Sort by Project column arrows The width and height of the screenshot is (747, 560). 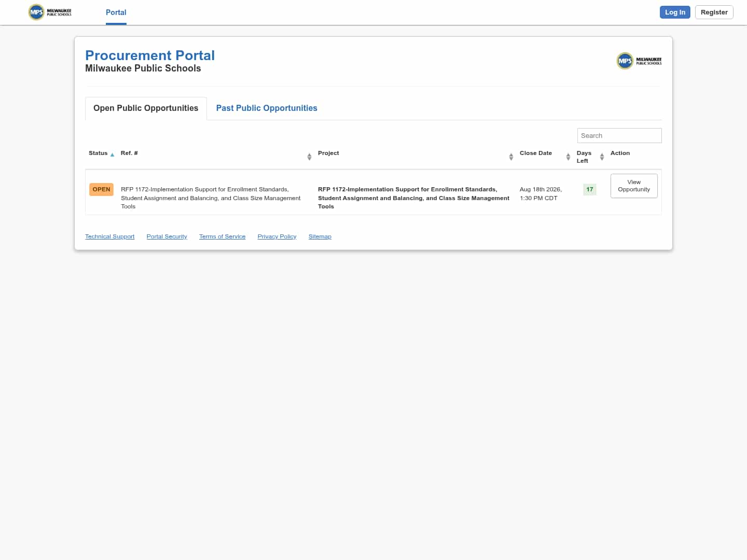[511, 157]
